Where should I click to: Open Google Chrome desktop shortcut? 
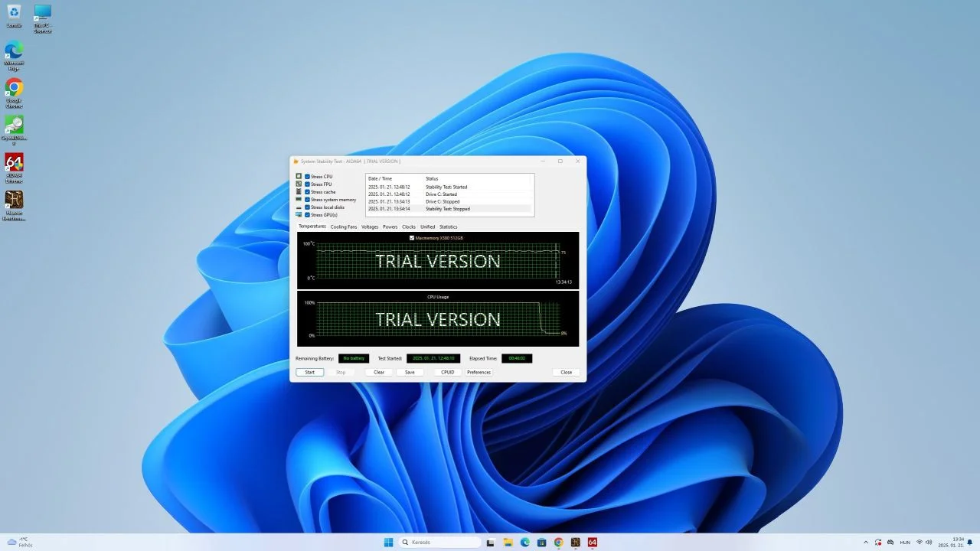[x=14, y=93]
